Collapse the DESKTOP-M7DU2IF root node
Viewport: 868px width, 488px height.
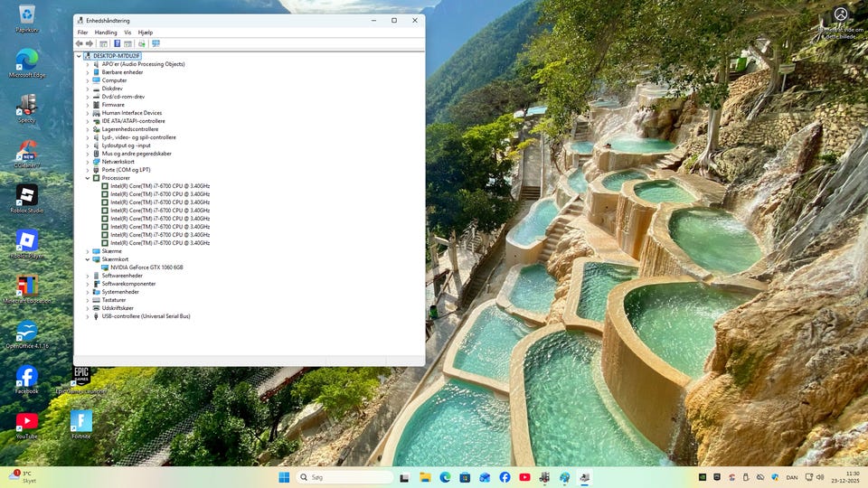79,56
